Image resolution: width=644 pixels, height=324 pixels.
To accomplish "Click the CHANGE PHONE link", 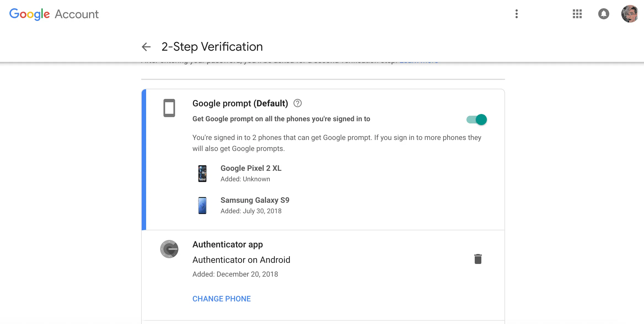I will [221, 299].
